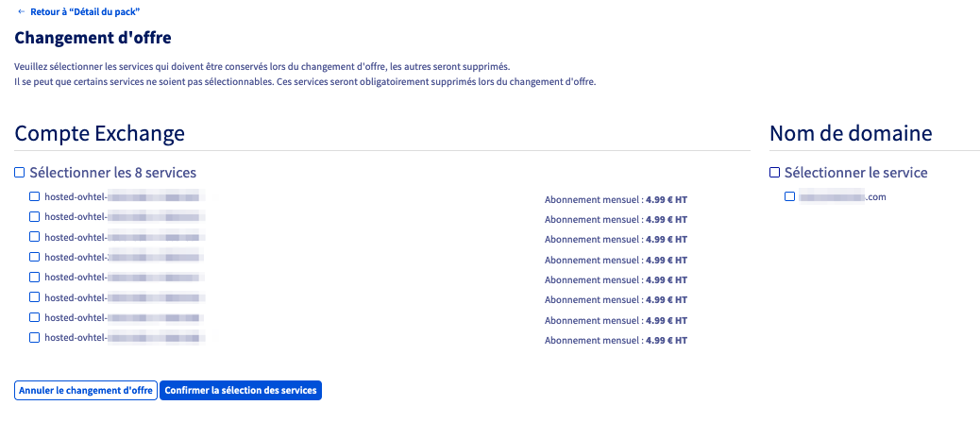This screenshot has height=422, width=980.
Task: Check the eighth hosted-ovhtel service checkbox
Action: [35, 337]
